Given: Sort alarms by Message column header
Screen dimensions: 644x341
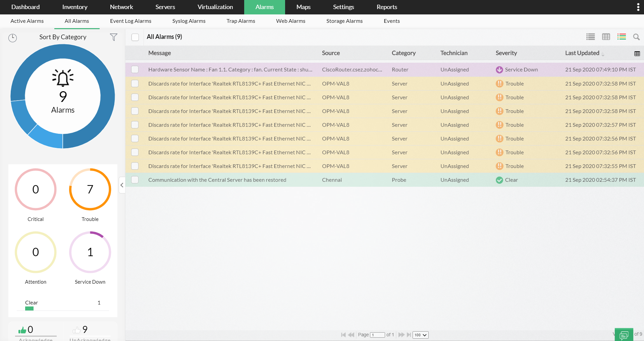Looking at the screenshot, I should pos(160,53).
